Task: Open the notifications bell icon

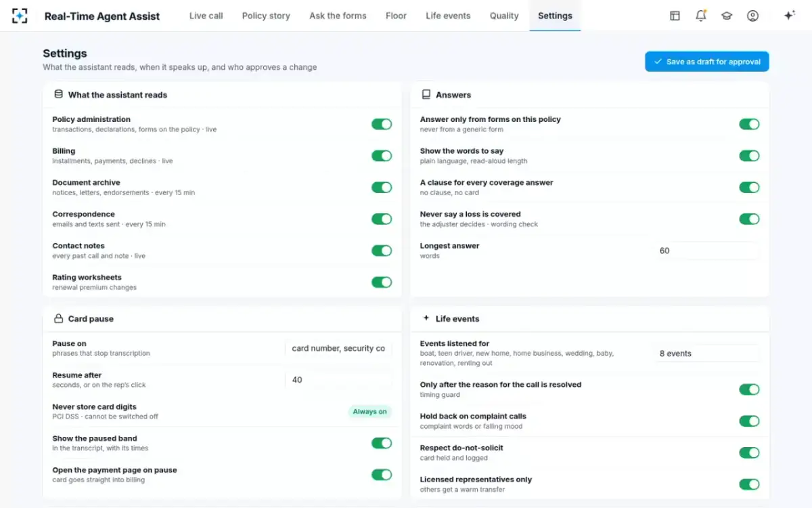Action: (x=701, y=16)
